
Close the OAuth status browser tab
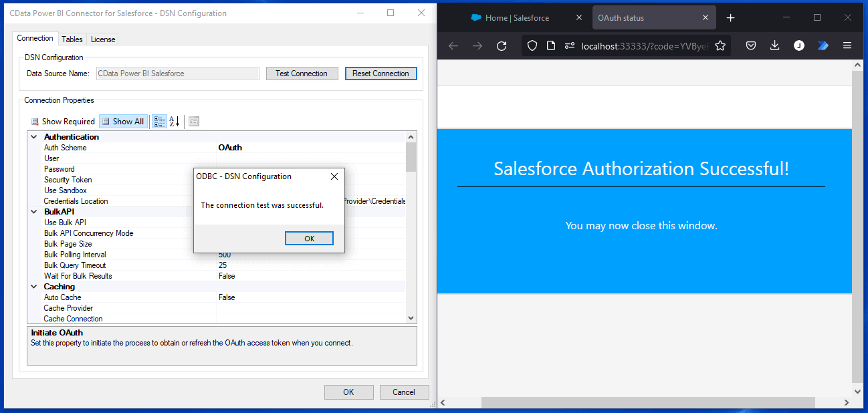tap(706, 18)
